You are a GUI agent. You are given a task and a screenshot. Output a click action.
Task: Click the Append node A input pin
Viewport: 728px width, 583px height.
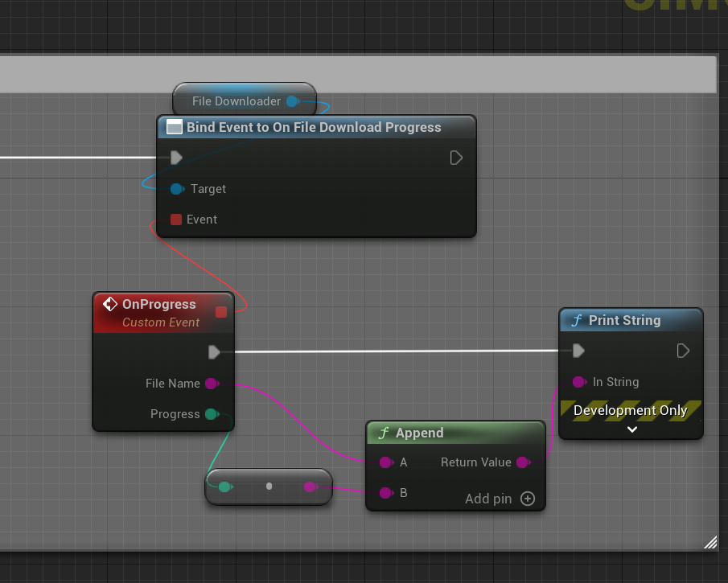tap(386, 462)
